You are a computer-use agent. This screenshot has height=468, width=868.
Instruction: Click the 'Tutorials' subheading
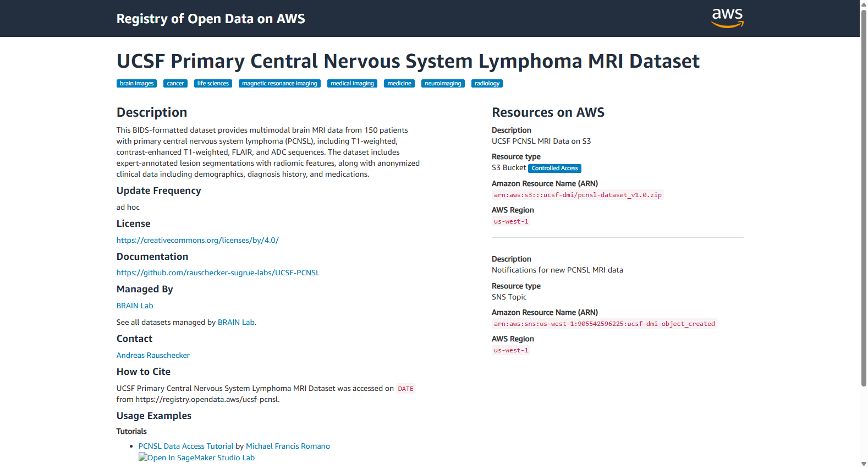pyautogui.click(x=131, y=431)
